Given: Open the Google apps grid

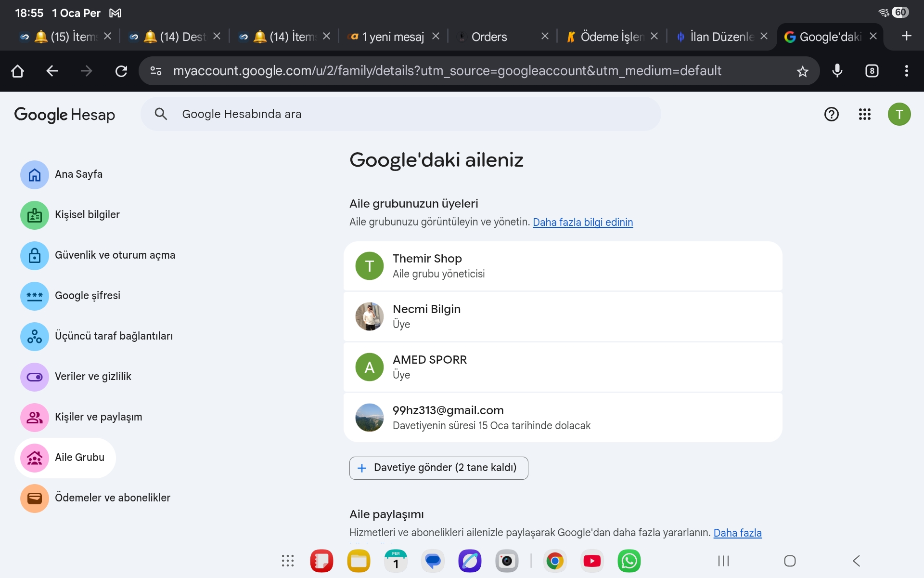Looking at the screenshot, I should click(865, 114).
